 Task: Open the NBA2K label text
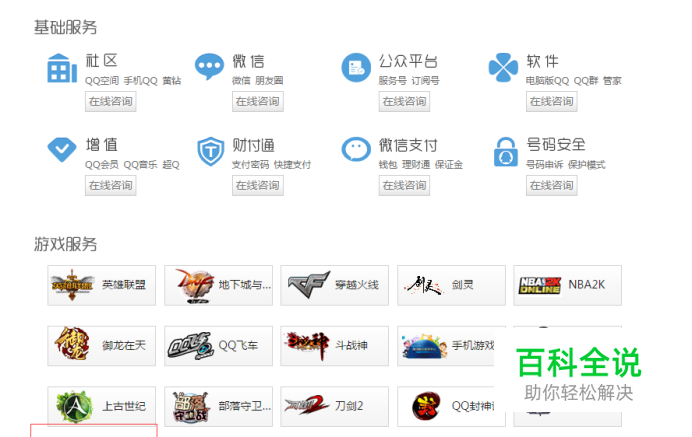(x=587, y=285)
